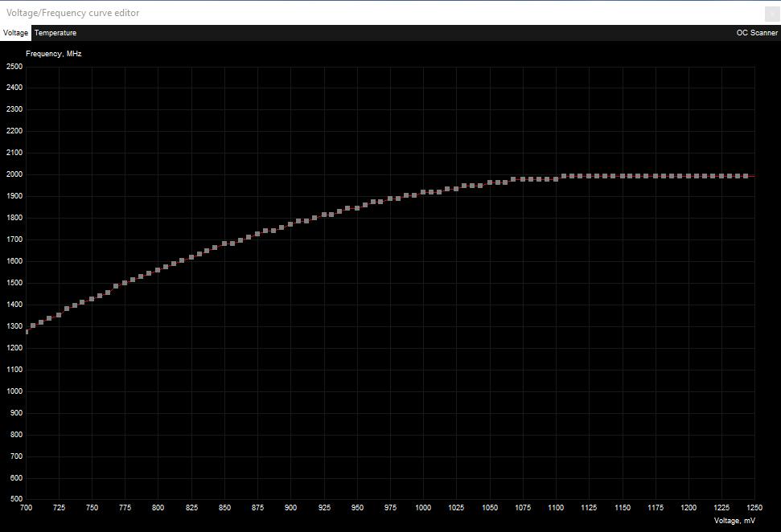Select the first curve point at 700 mV
The image size is (781, 532).
pos(27,331)
